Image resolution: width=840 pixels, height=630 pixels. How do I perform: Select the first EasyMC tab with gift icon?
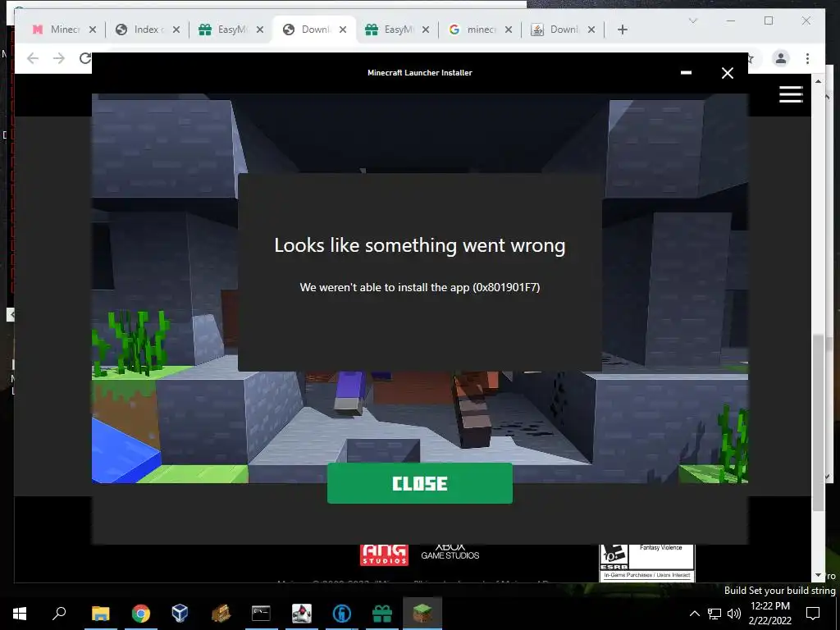pos(223,30)
